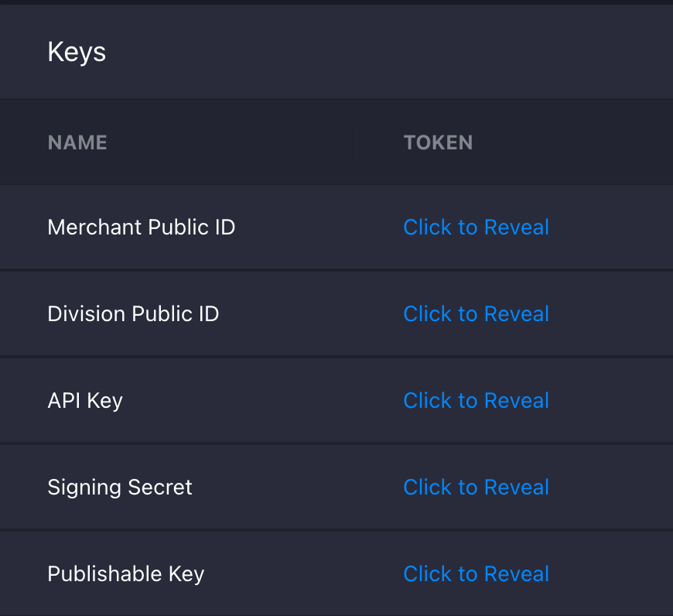Click the Keys section heading
Image resolution: width=673 pixels, height=616 pixels.
(76, 52)
